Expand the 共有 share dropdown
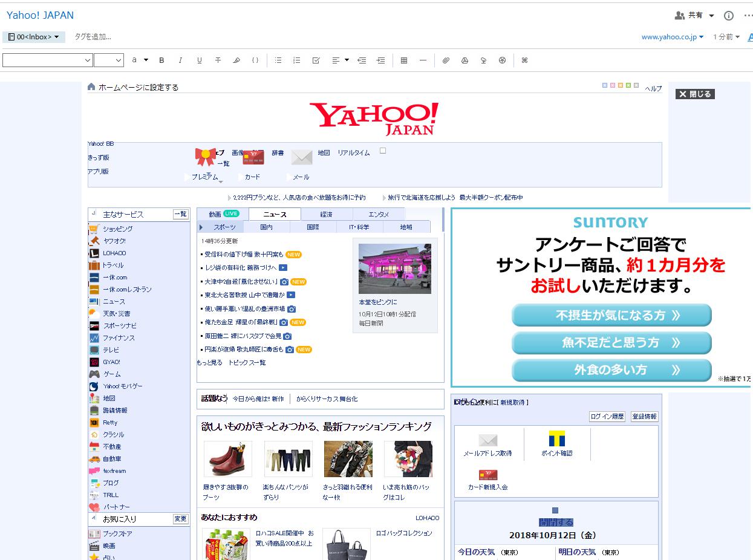The height and width of the screenshot is (560, 753). pyautogui.click(x=711, y=16)
